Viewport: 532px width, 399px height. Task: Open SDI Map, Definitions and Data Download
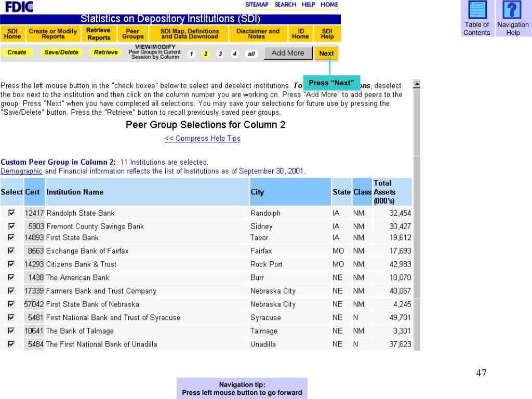pos(189,34)
